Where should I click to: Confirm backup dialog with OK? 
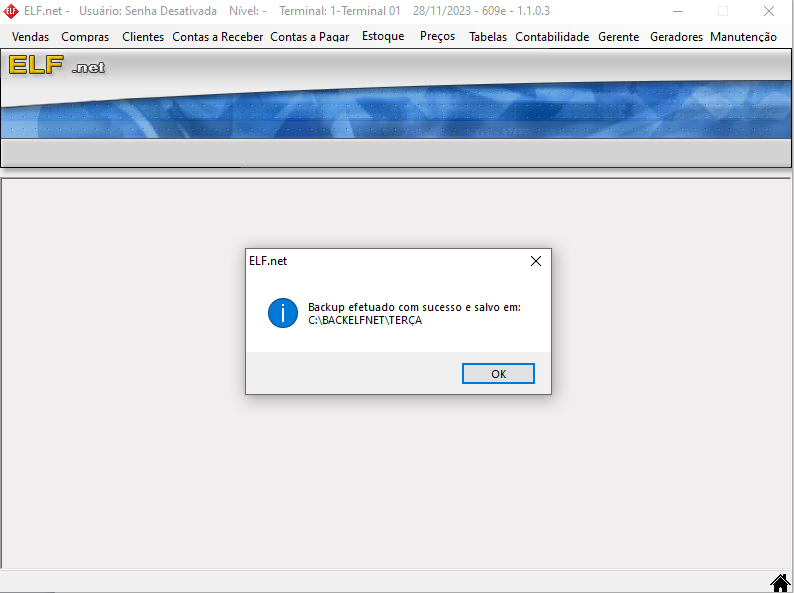pyautogui.click(x=498, y=374)
